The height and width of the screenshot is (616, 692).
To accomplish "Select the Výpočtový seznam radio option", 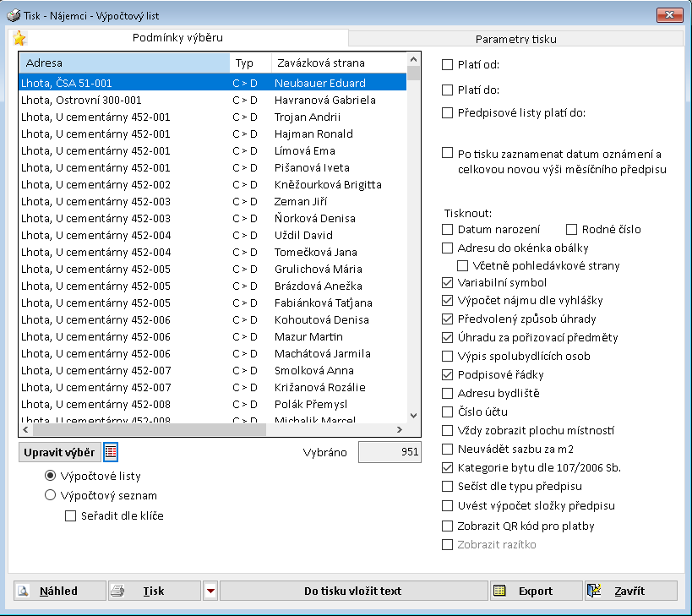I will 50,496.
